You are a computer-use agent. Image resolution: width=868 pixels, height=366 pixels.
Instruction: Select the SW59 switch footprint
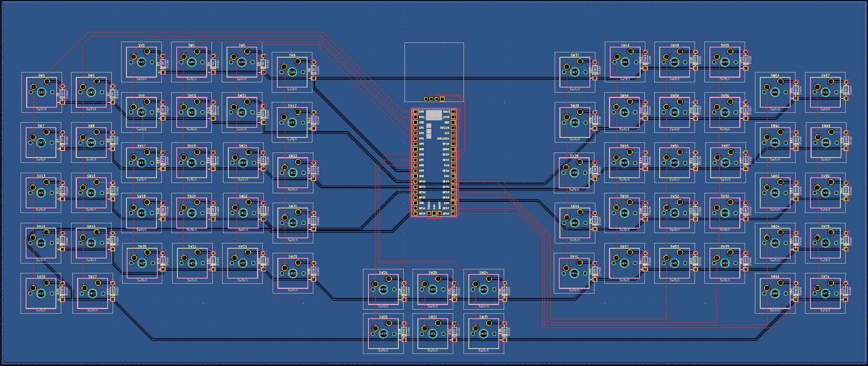click(725, 263)
